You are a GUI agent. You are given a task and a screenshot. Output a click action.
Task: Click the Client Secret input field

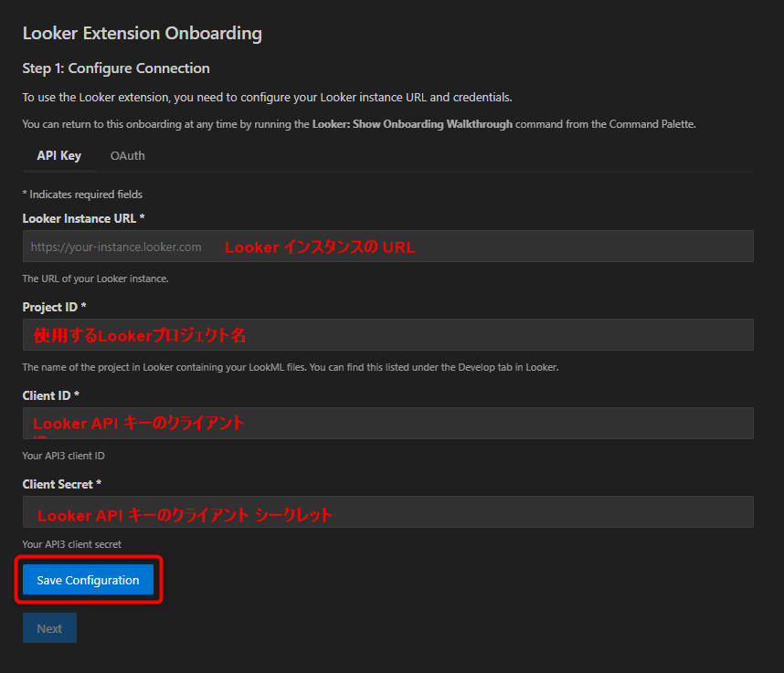[388, 511]
